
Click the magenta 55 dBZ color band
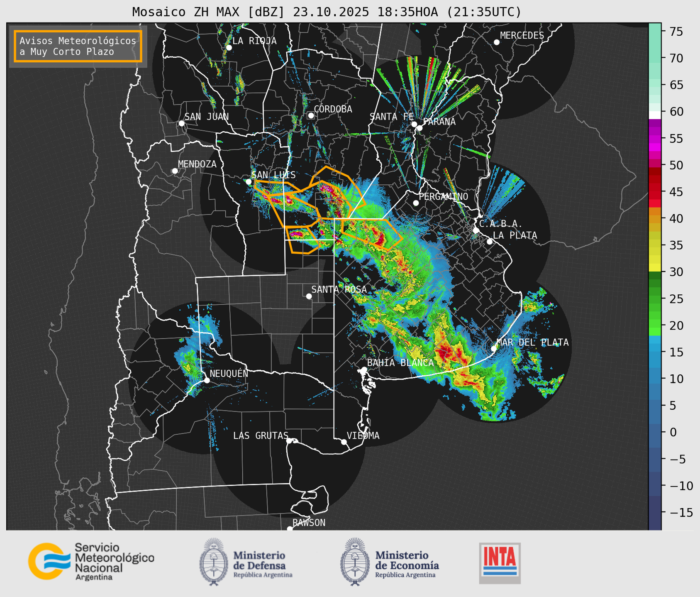click(x=655, y=138)
